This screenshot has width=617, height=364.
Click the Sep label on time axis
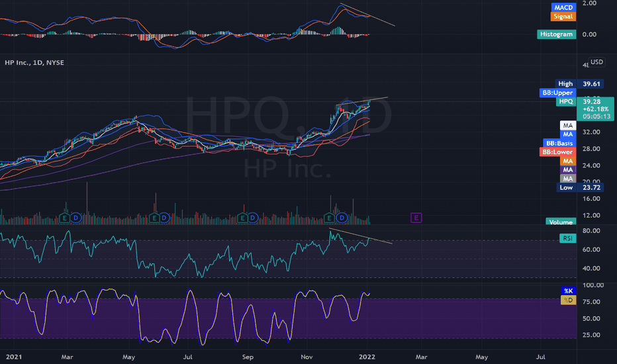click(248, 357)
